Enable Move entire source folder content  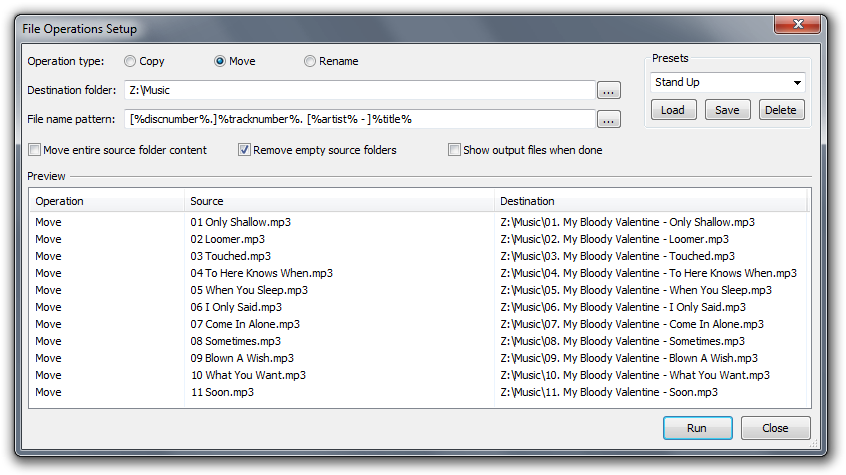click(x=35, y=151)
